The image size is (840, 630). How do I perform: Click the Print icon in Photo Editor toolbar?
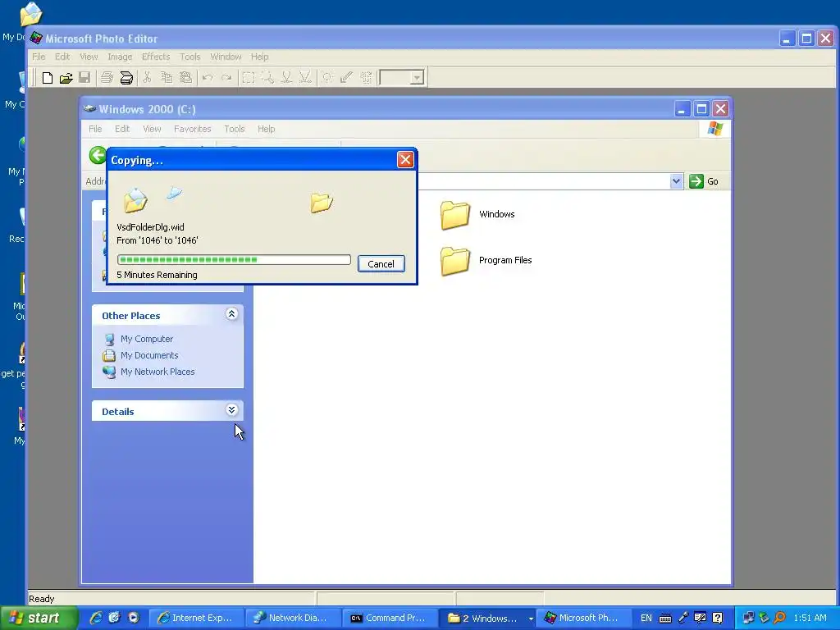[107, 78]
